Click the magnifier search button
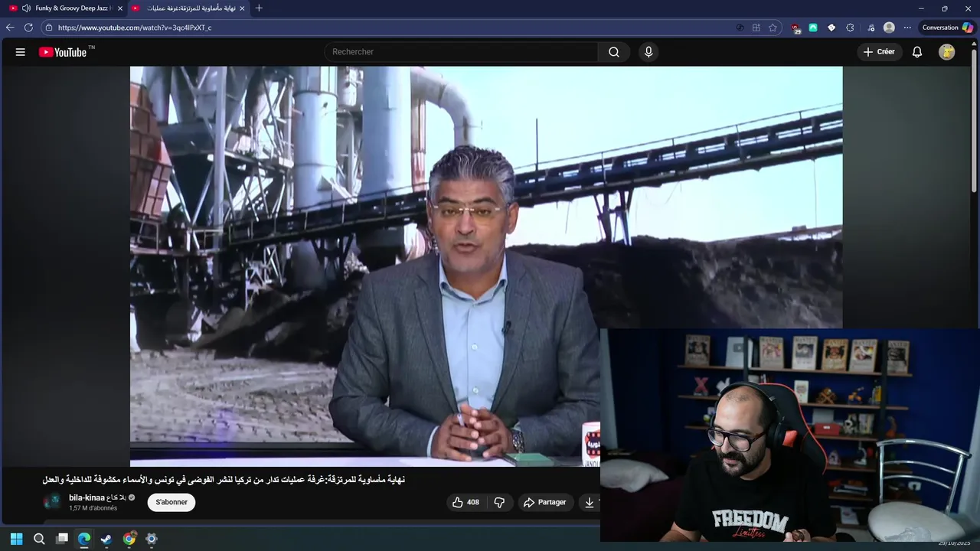The height and width of the screenshot is (551, 980). click(x=614, y=52)
